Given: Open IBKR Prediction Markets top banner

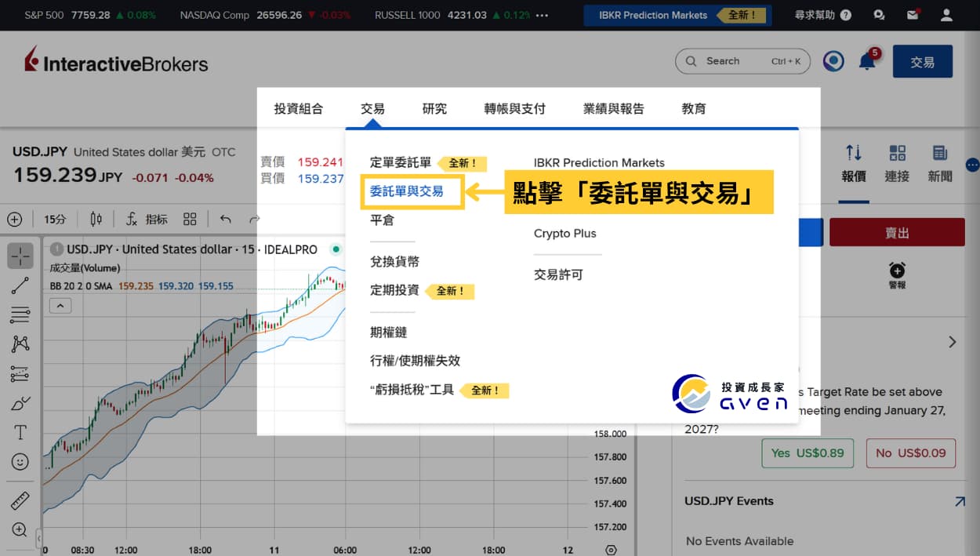Looking at the screenshot, I should pos(677,15).
